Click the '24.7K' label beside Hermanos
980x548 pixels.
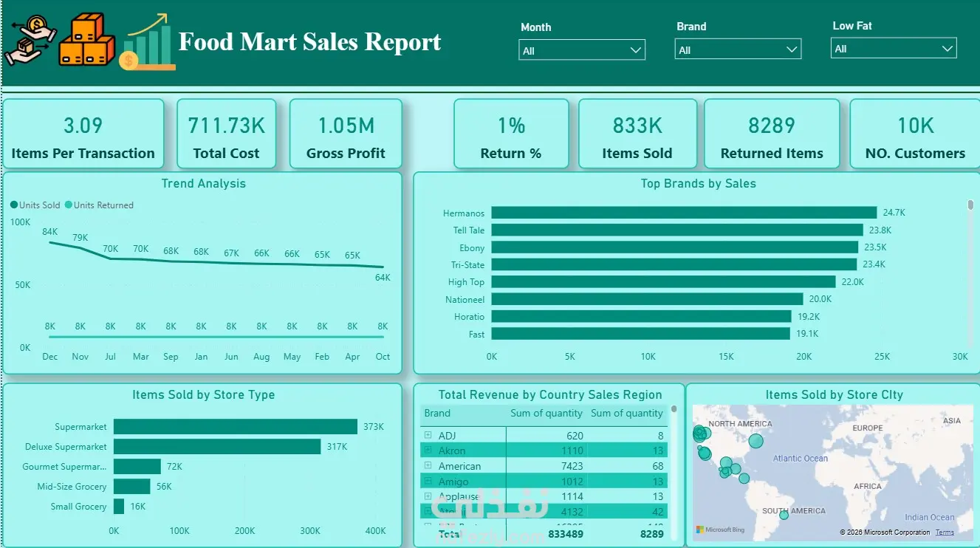894,213
